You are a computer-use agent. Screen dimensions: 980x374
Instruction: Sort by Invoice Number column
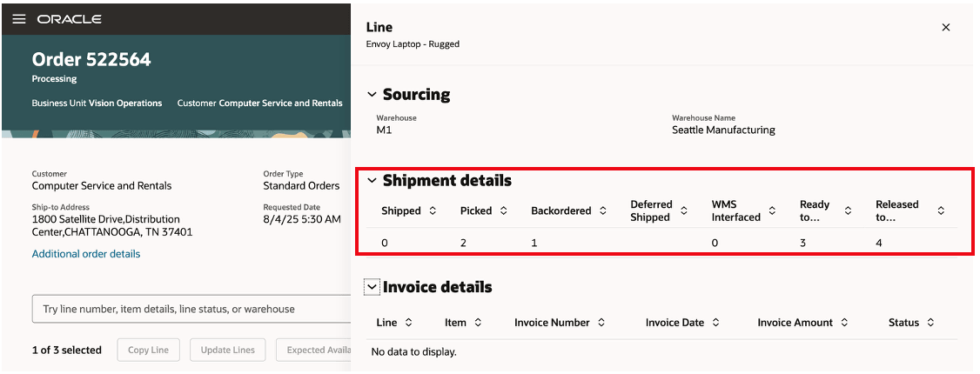601,323
